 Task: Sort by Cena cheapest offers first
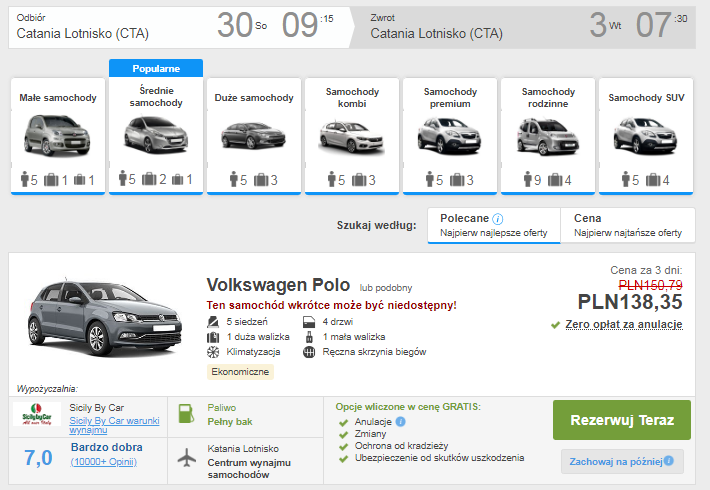[x=628, y=226]
